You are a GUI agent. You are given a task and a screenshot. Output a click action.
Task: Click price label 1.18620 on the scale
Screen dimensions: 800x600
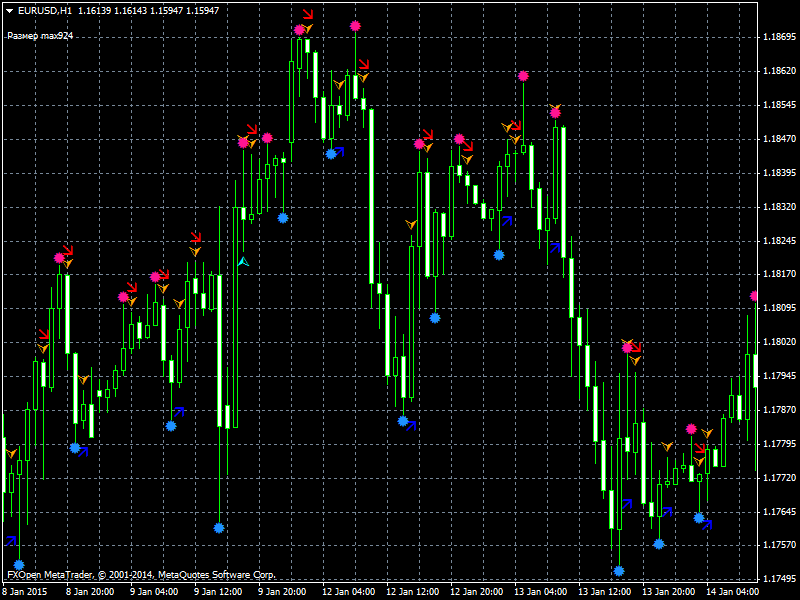click(779, 71)
